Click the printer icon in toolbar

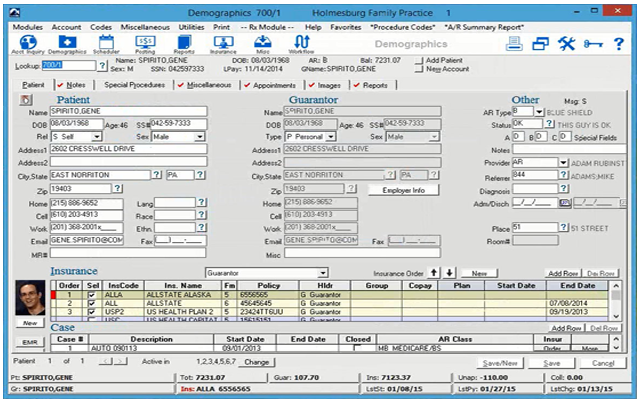(x=514, y=43)
